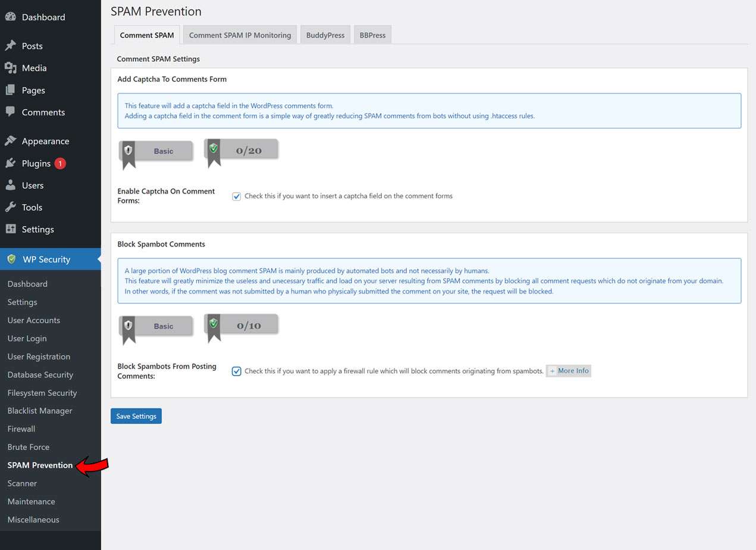This screenshot has height=550, width=756.
Task: Click the Media icon in sidebar
Action: (10, 68)
